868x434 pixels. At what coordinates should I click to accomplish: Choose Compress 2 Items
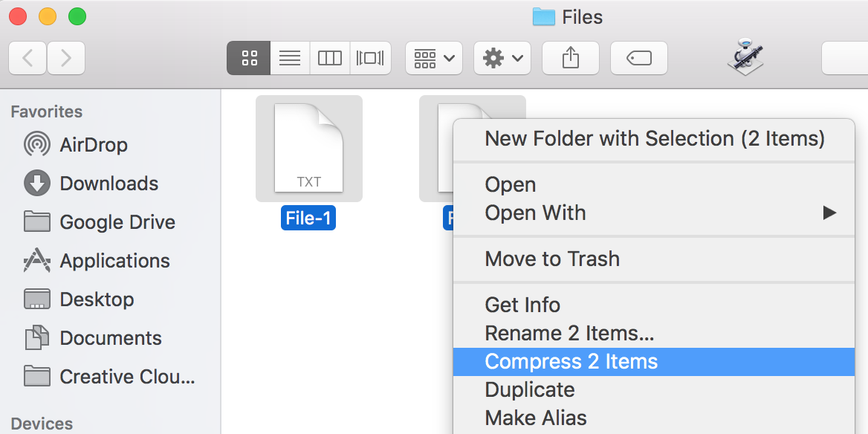pos(571,362)
